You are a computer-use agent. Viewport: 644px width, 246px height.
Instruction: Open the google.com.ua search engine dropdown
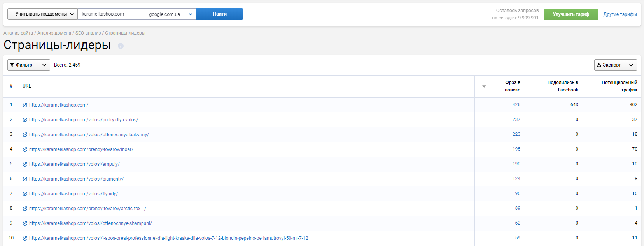[171, 14]
